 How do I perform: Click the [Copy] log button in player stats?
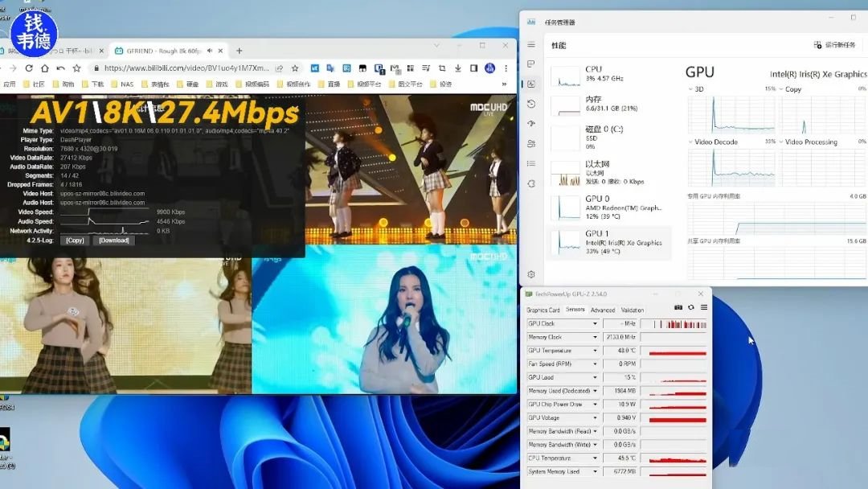[x=75, y=240]
